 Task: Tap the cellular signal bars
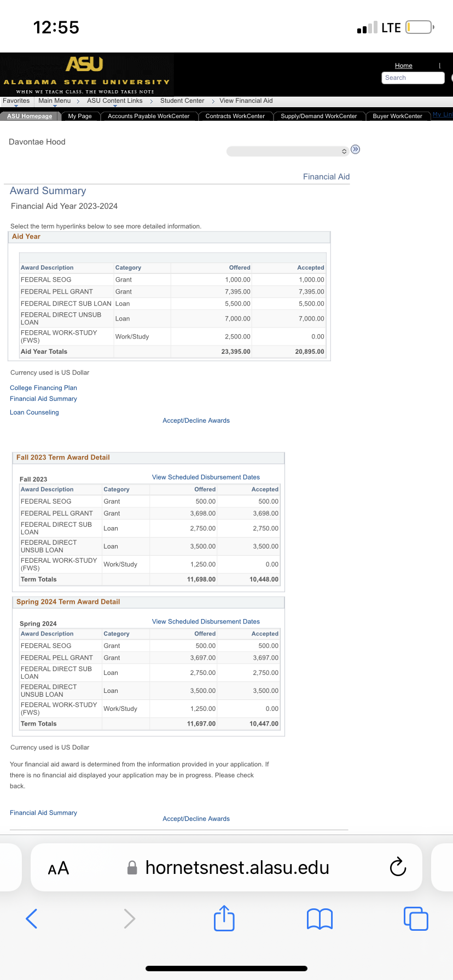(367, 27)
